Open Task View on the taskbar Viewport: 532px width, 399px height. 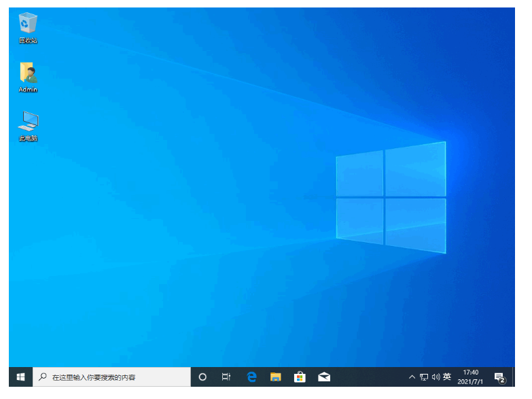[x=226, y=377]
